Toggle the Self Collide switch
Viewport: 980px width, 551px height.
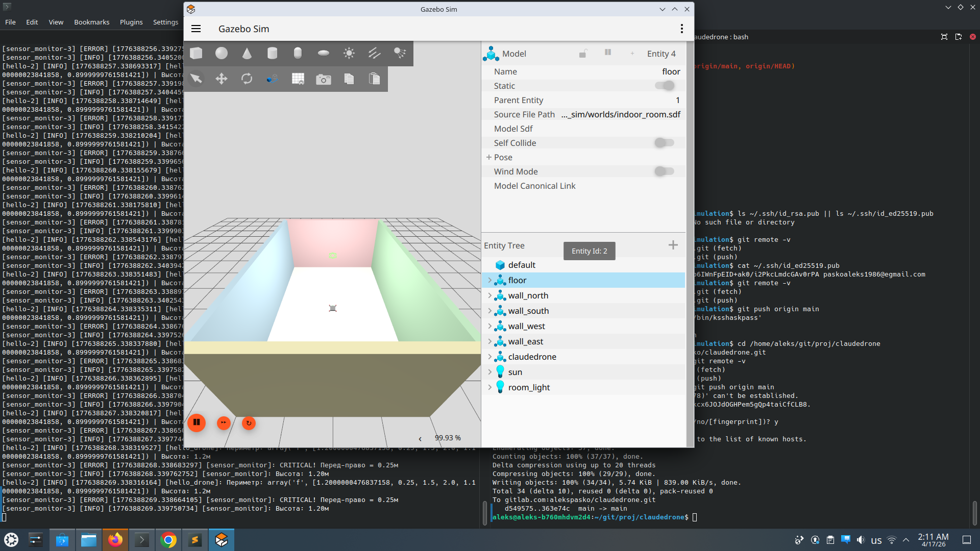(x=665, y=143)
